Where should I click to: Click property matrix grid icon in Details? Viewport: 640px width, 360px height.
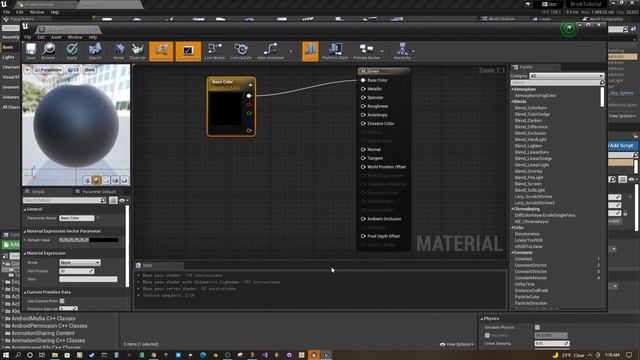[113, 200]
